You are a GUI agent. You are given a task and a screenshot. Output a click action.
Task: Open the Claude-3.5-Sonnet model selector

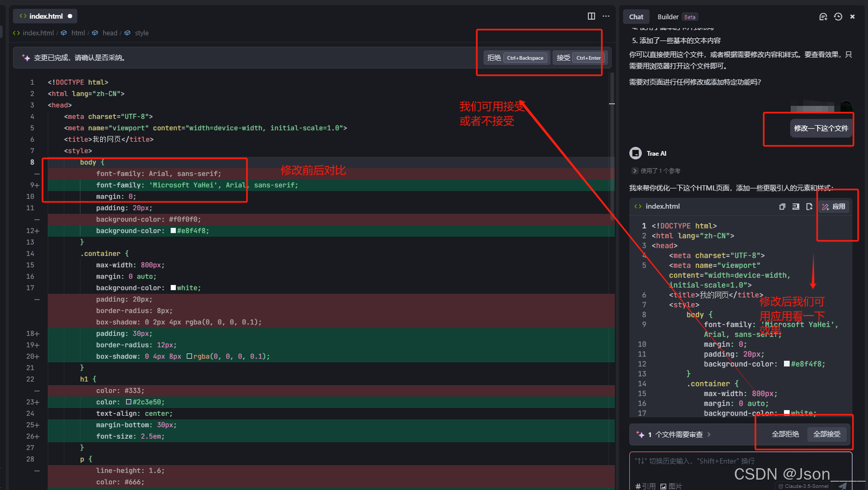point(804,486)
